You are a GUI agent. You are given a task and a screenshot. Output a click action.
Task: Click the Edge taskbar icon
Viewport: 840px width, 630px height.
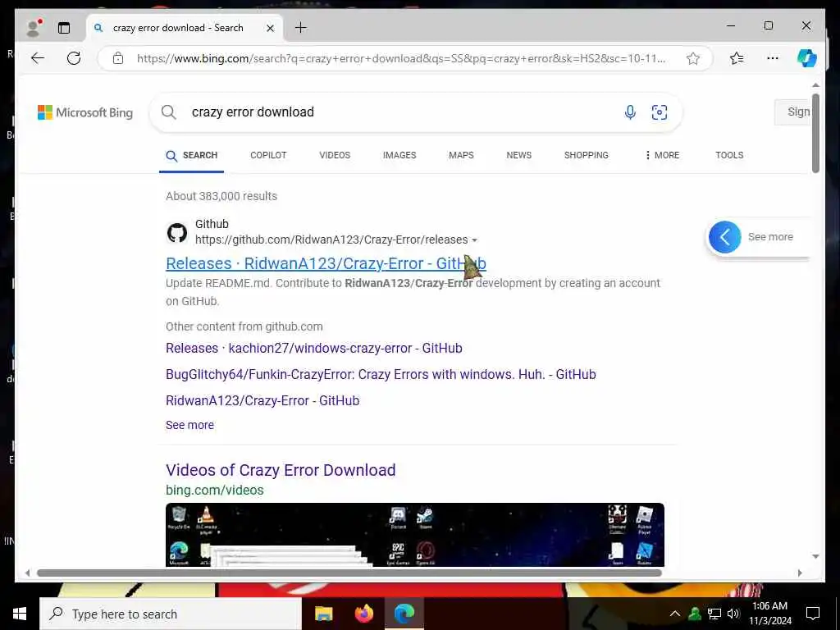click(x=404, y=614)
